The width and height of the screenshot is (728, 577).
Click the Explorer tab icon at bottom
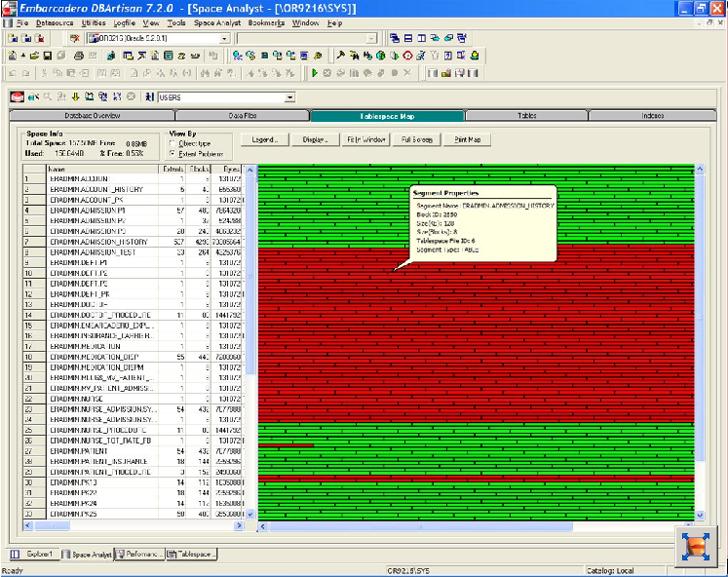[15, 554]
